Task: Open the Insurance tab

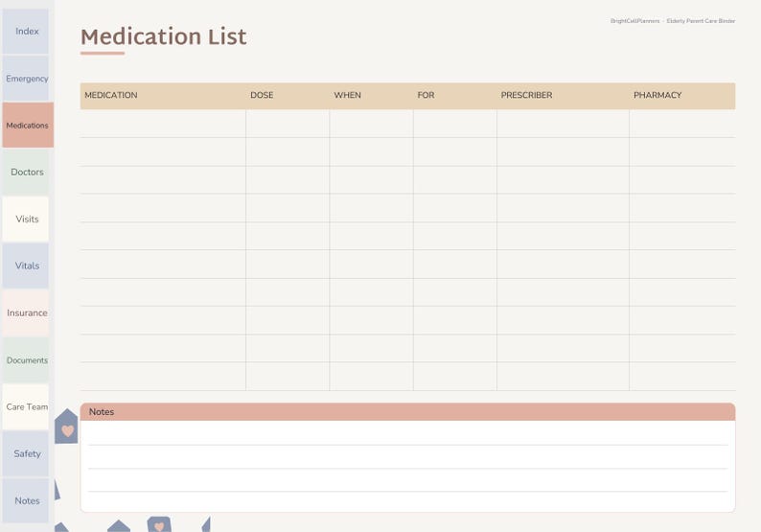Action: (x=26, y=313)
